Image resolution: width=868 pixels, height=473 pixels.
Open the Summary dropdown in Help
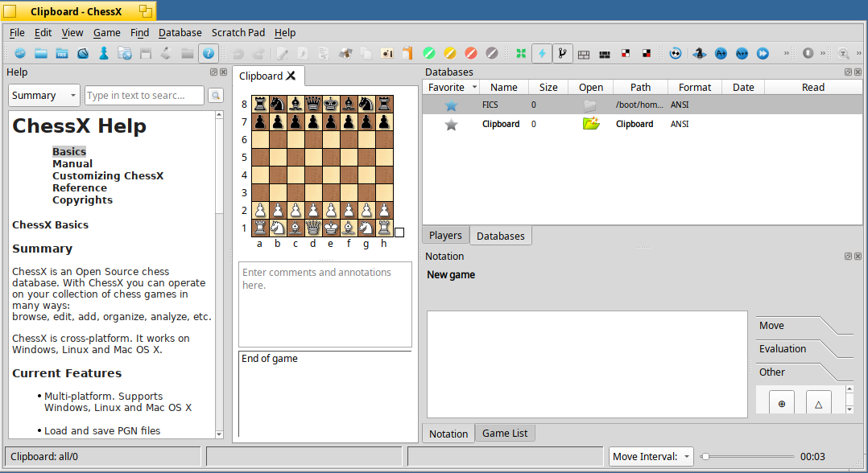point(44,95)
